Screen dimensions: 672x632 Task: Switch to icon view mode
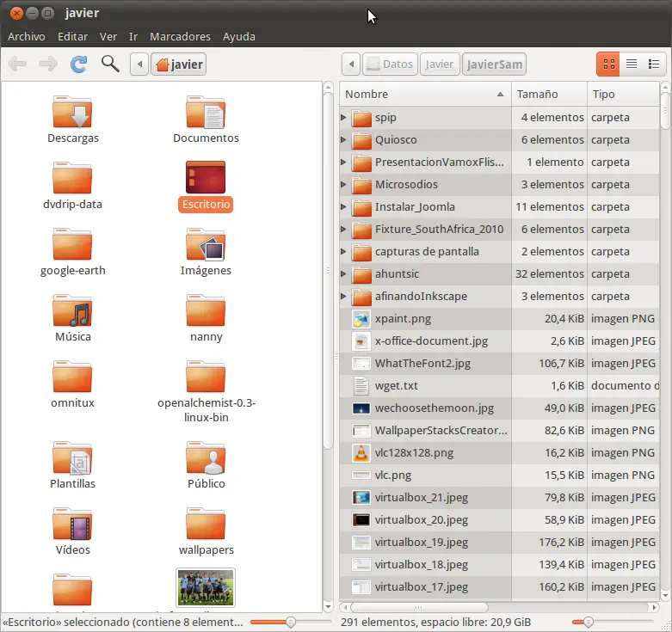tap(608, 64)
